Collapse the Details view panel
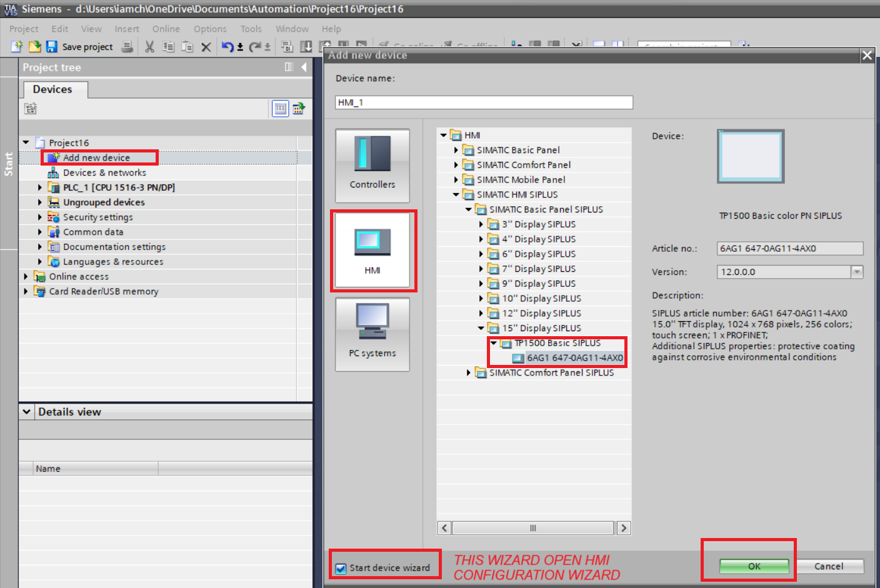This screenshot has width=880, height=588. [x=26, y=412]
